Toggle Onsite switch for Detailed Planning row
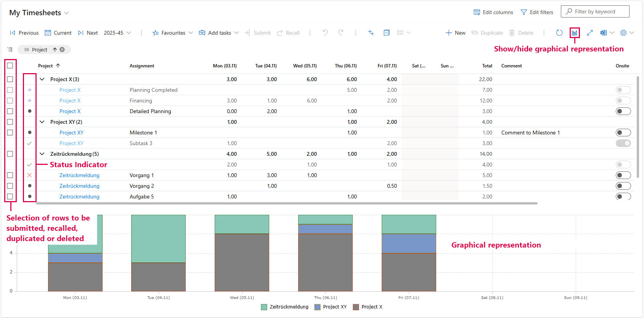Image resolution: width=644 pixels, height=318 pixels. (x=623, y=111)
